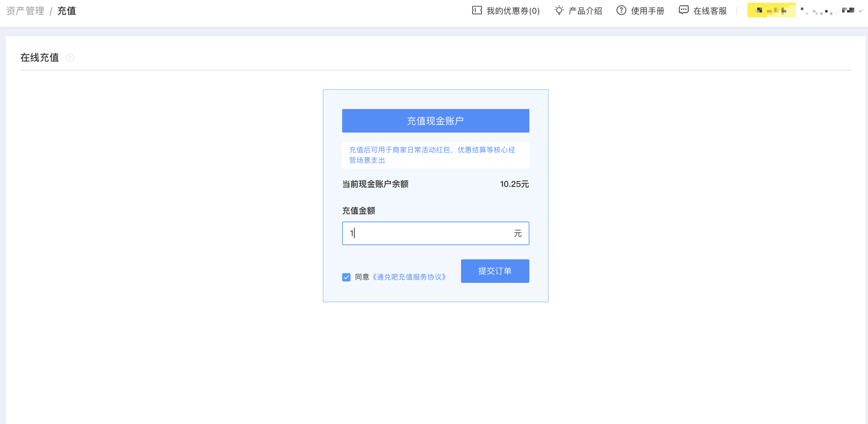Open 通兑吧充值服务协议 agreement link
Viewport: 868px width, 424px height.
tap(409, 277)
